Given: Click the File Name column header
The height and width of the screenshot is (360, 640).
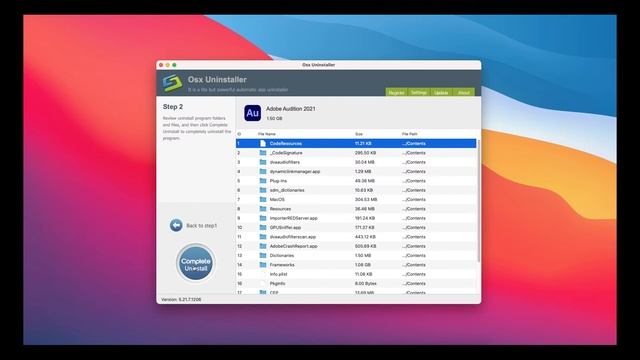Looking at the screenshot, I should (267, 134).
